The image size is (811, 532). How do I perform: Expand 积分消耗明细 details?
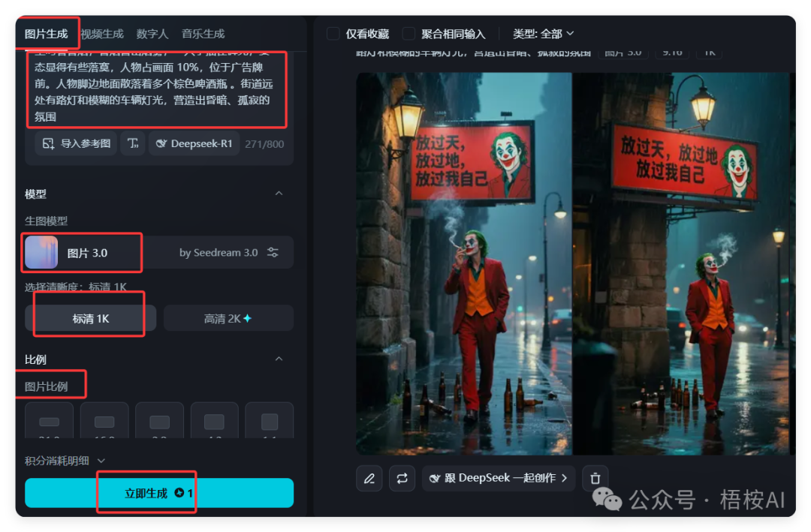click(x=65, y=461)
